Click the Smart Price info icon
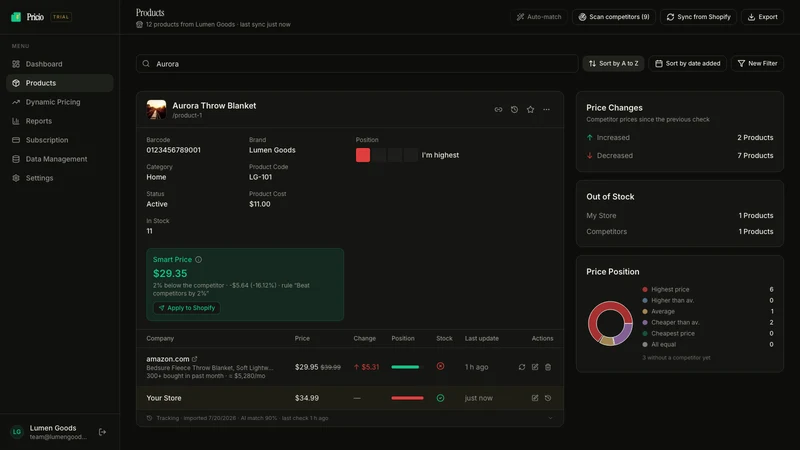The width and height of the screenshot is (800, 450). coord(198,260)
